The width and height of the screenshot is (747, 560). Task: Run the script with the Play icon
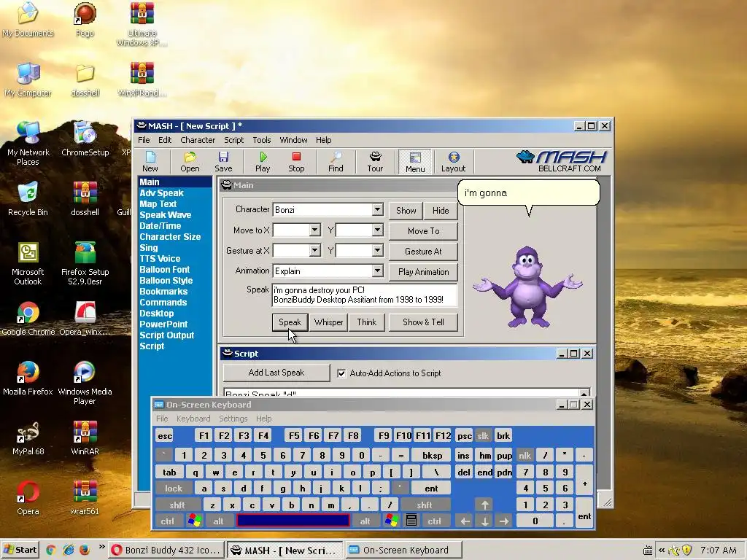(x=263, y=161)
